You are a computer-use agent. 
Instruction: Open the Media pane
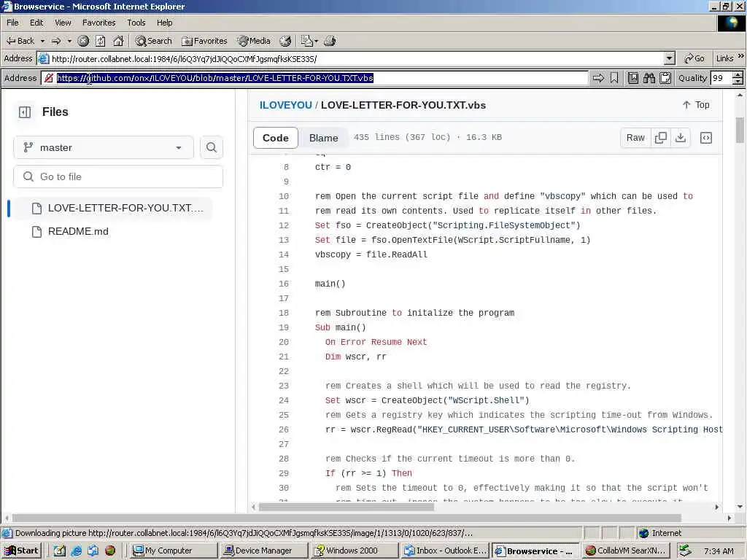(x=254, y=41)
